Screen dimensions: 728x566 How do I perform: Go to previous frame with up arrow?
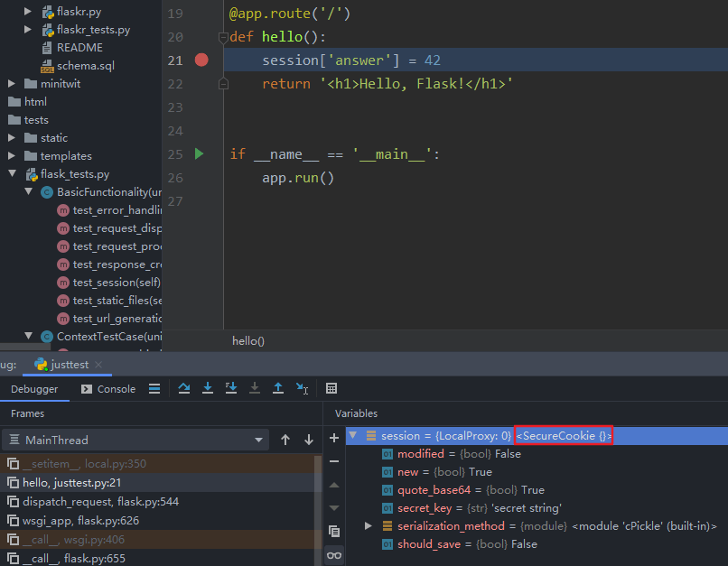[285, 440]
